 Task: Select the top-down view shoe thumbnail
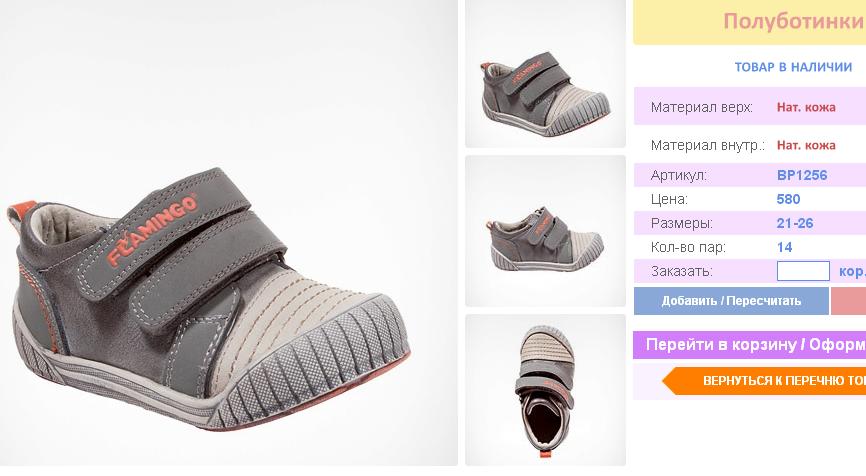[545, 390]
